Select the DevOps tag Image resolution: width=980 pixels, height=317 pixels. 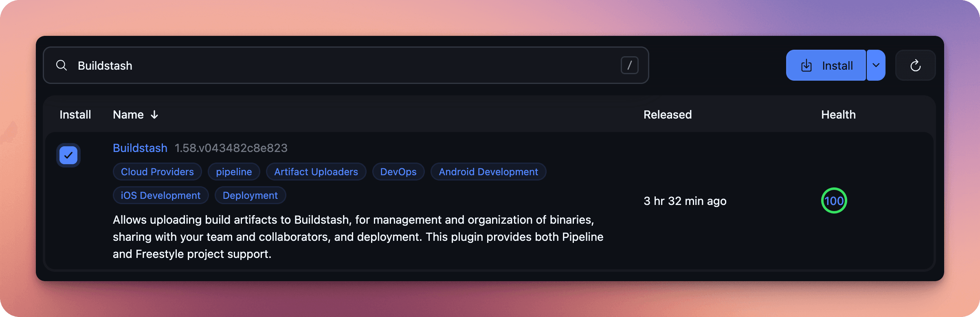398,172
